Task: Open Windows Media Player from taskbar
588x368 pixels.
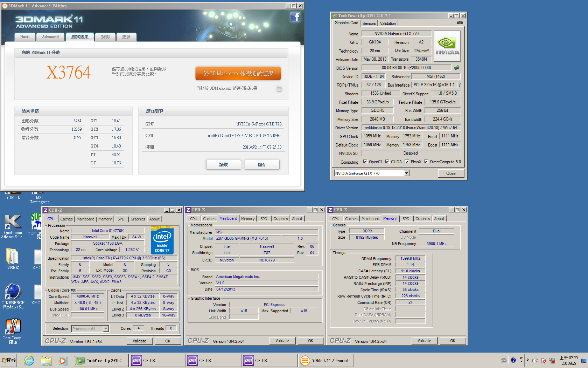Action: point(63,360)
